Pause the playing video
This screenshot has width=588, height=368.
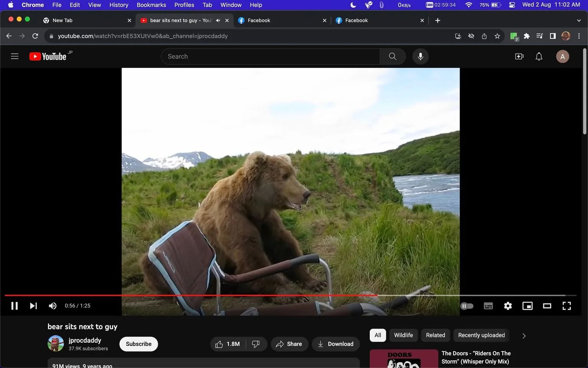[14, 306]
